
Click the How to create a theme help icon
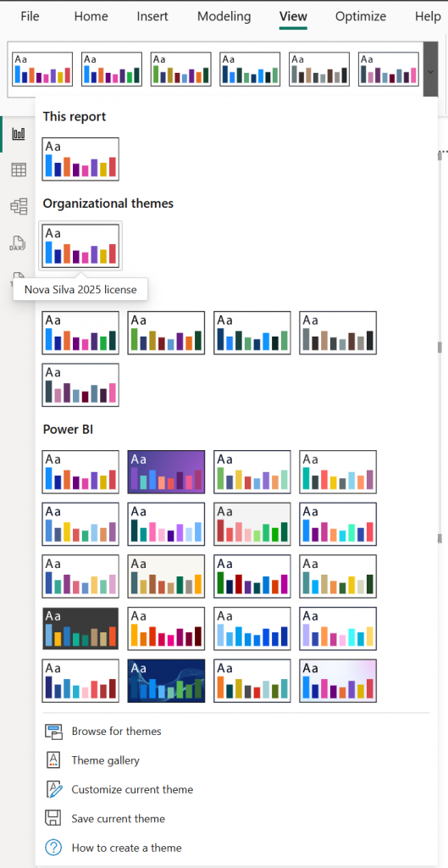(53, 848)
